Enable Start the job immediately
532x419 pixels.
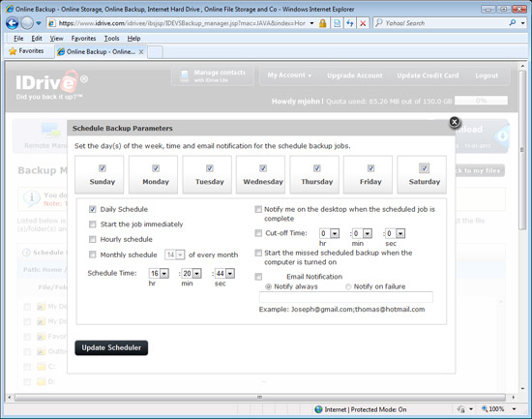click(x=92, y=224)
